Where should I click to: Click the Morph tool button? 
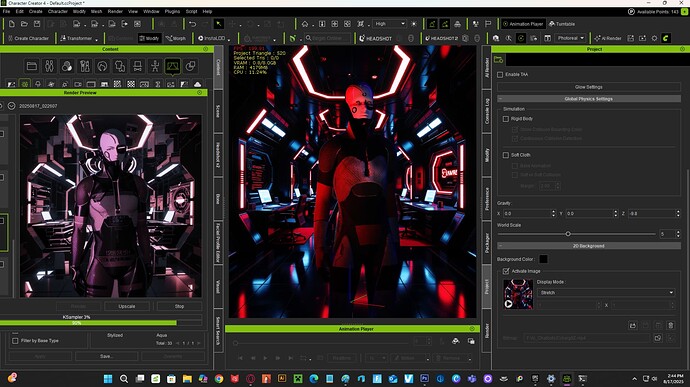(176, 38)
